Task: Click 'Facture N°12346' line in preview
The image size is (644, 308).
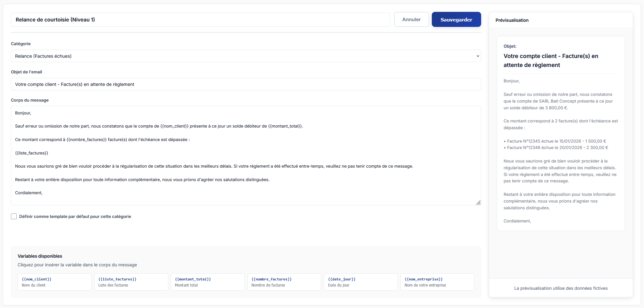Action: (x=556, y=148)
